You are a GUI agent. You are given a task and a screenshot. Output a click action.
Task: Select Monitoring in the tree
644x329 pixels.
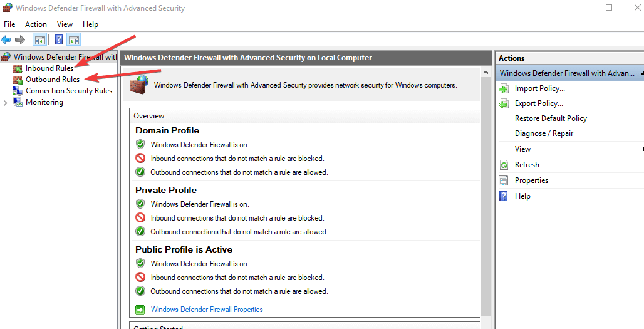point(44,102)
